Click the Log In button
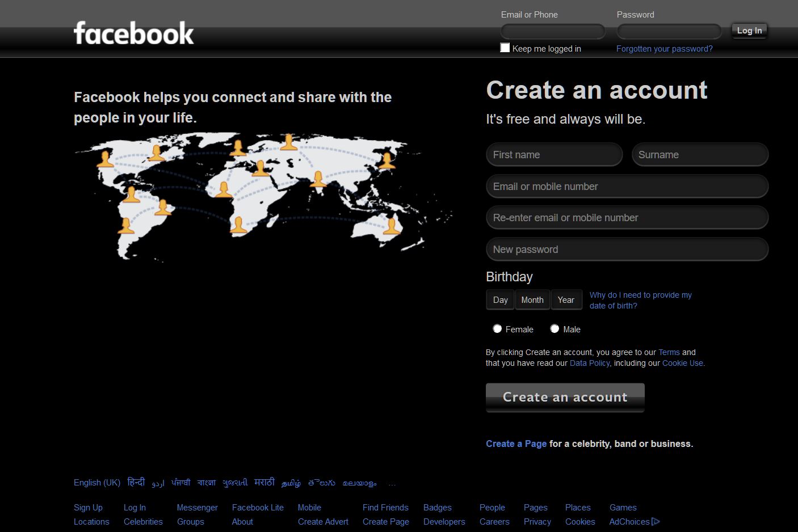 (x=749, y=31)
